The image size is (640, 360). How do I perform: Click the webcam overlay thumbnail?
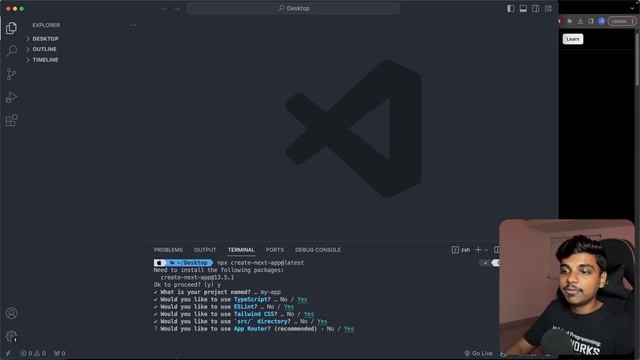point(567,287)
